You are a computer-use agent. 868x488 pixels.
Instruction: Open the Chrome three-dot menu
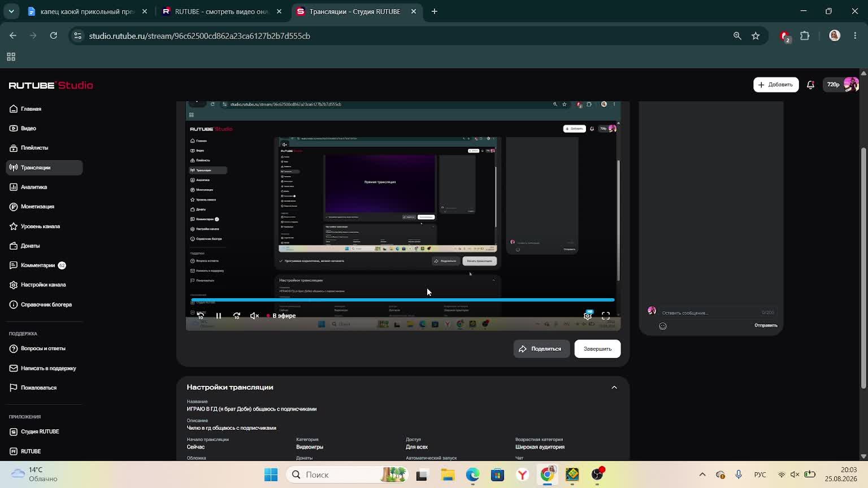pos(855,36)
